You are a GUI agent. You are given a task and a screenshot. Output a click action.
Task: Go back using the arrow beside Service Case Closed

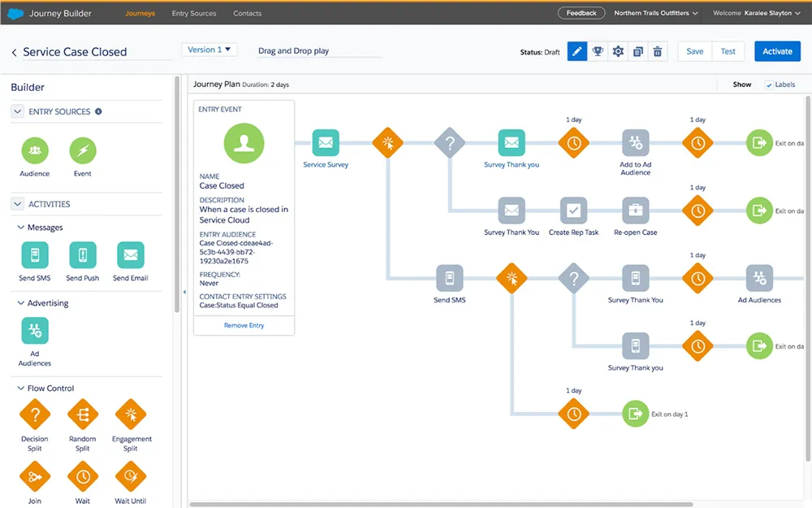click(14, 52)
